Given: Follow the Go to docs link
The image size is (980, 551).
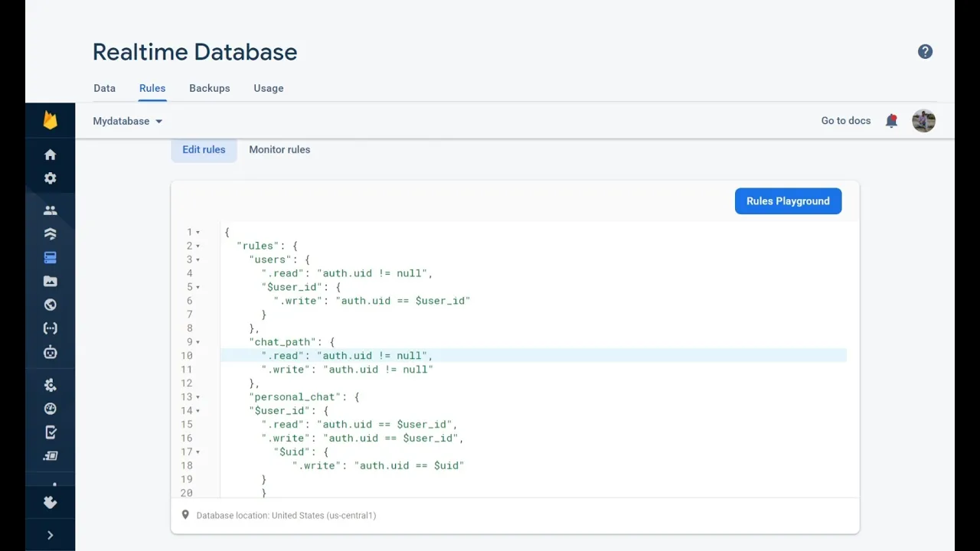Looking at the screenshot, I should (846, 121).
